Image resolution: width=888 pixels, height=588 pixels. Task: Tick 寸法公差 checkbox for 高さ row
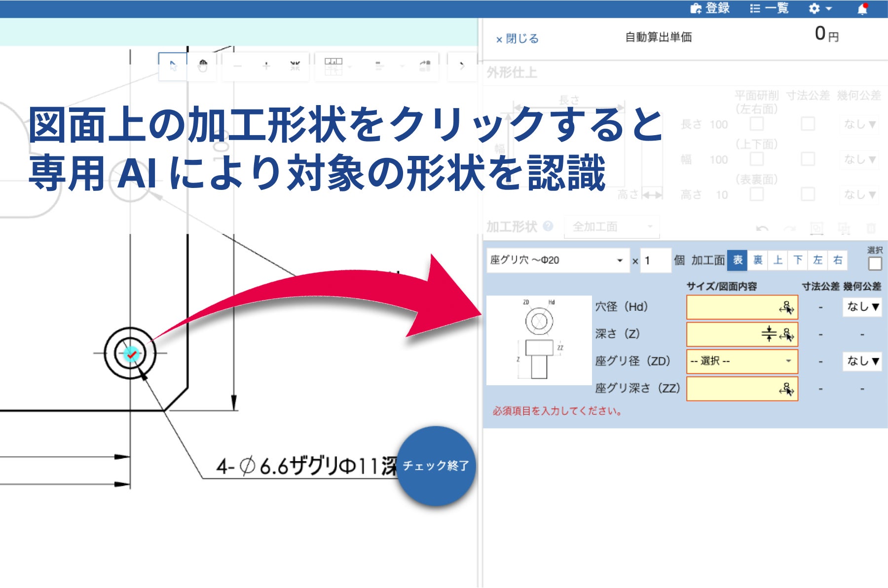tap(808, 194)
